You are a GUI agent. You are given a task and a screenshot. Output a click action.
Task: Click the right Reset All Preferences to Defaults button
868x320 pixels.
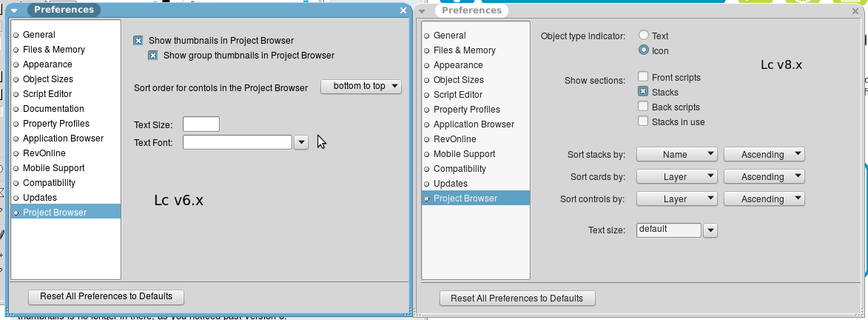(517, 299)
